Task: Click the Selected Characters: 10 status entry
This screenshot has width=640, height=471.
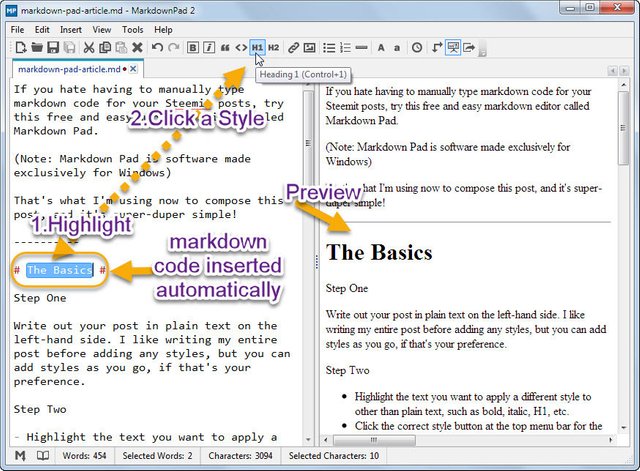Action: click(x=334, y=455)
